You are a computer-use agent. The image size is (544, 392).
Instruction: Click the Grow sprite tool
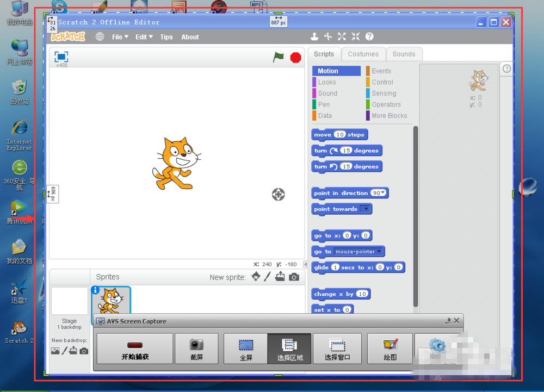342,37
